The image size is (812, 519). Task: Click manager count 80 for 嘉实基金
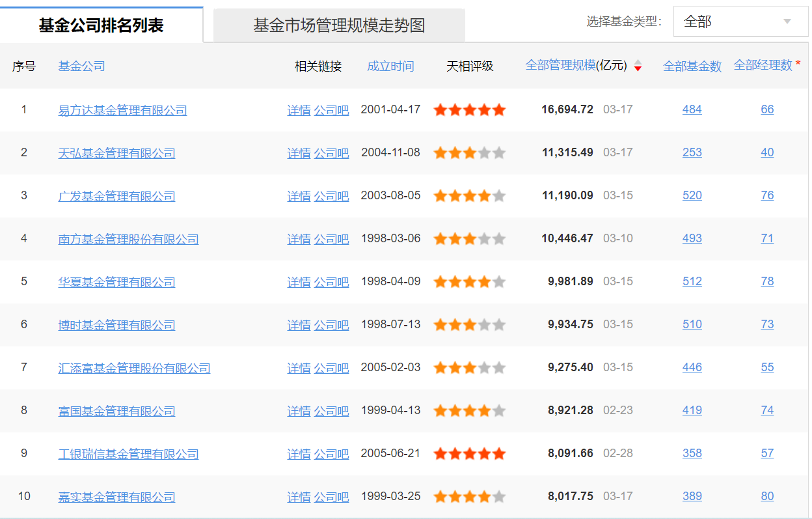point(767,496)
